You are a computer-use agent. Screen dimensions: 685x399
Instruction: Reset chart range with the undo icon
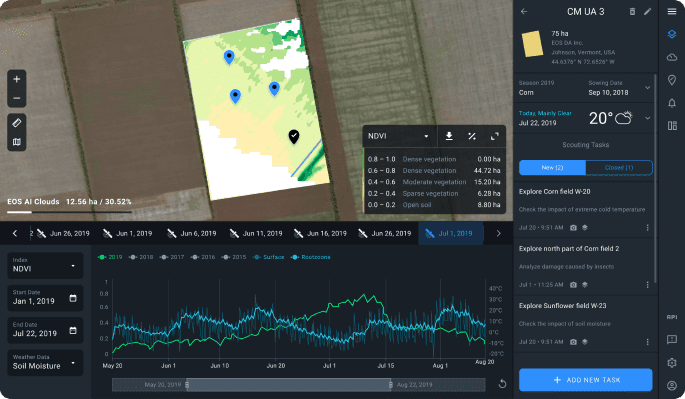click(502, 384)
